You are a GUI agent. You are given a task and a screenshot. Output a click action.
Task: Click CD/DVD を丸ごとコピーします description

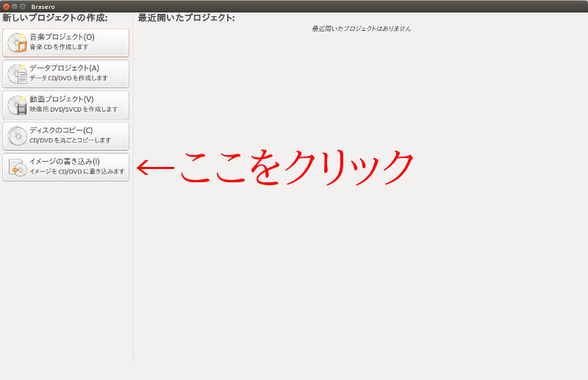coord(70,140)
